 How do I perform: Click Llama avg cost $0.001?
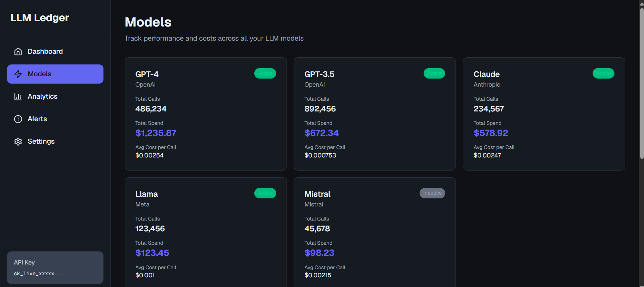(x=145, y=275)
